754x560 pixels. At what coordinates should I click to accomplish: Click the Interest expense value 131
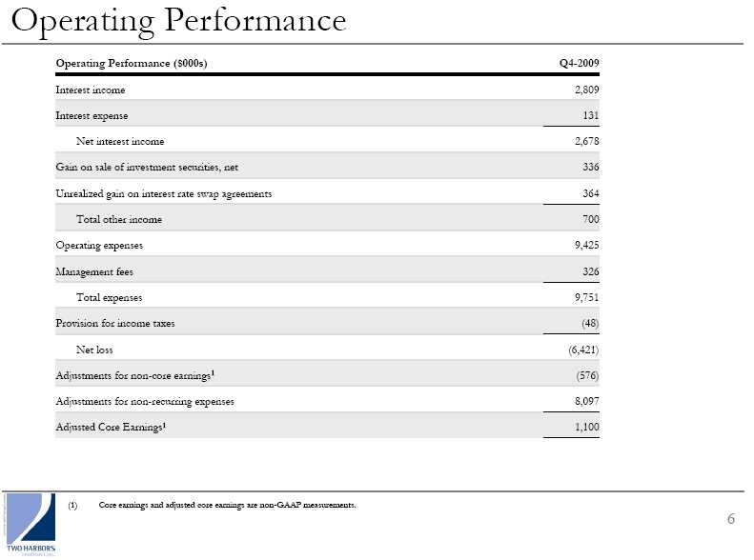tap(590, 115)
